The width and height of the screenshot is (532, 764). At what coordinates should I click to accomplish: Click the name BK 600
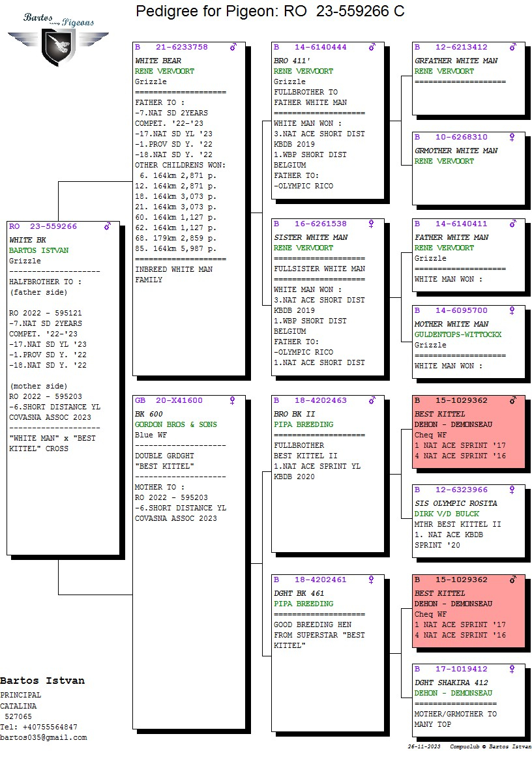pyautogui.click(x=149, y=414)
